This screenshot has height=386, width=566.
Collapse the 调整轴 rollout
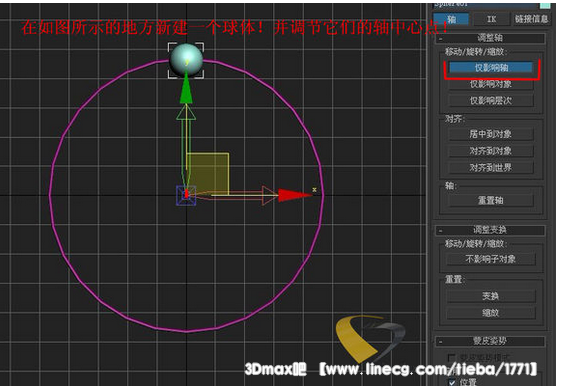(x=490, y=38)
